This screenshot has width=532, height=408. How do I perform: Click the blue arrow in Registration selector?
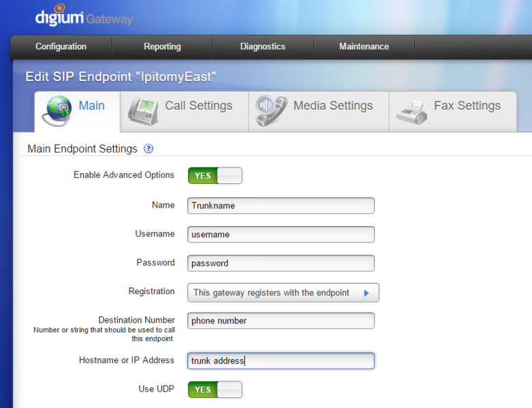point(366,293)
